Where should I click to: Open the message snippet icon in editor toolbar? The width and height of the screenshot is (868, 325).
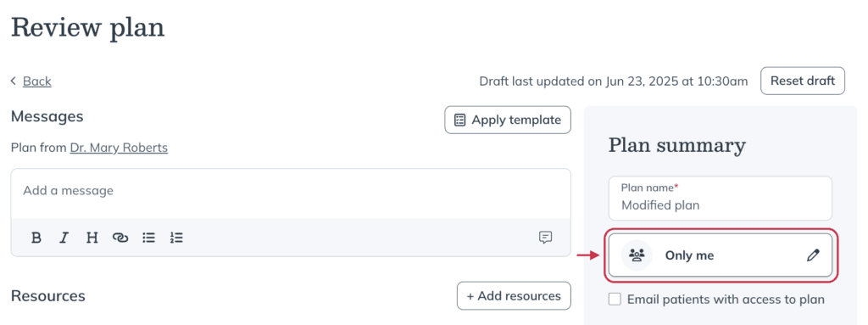545,238
